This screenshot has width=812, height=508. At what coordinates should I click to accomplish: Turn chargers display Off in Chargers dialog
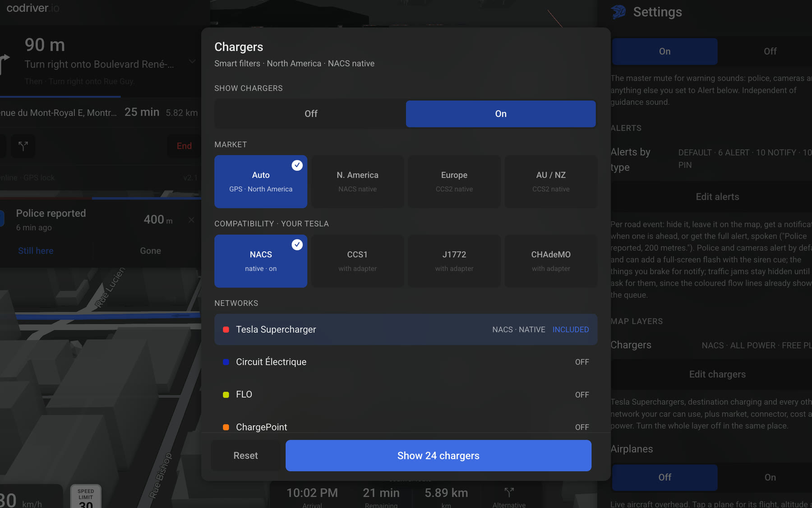point(311,114)
